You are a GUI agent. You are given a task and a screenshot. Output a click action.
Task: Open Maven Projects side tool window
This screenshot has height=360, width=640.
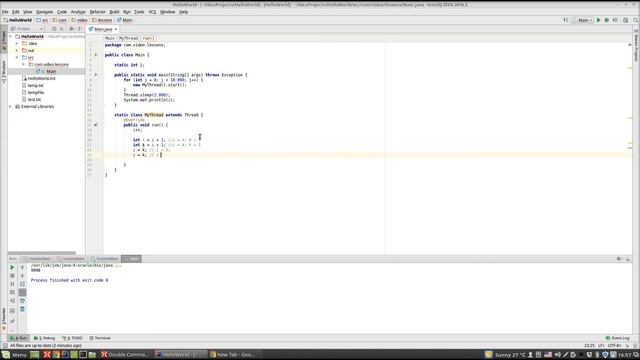click(636, 46)
